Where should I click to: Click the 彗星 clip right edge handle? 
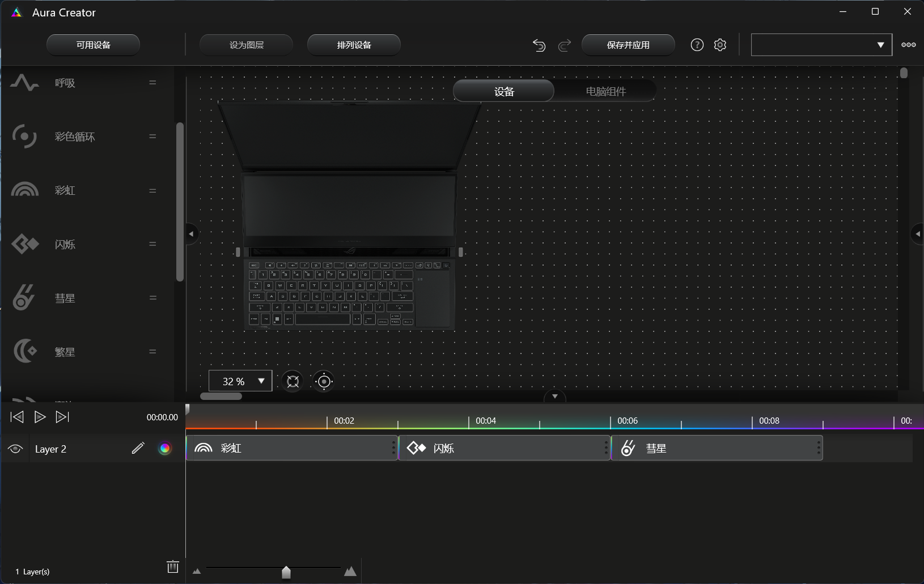[x=819, y=448]
